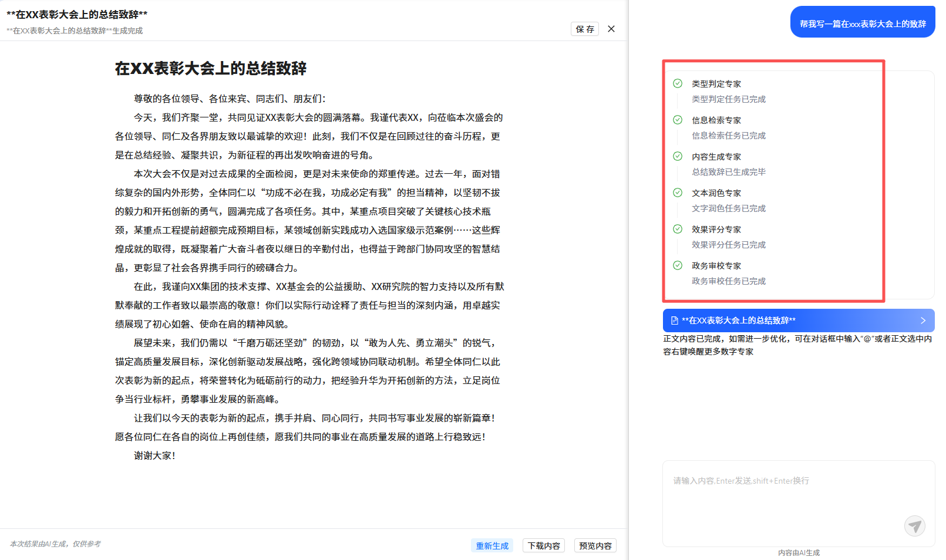Click the green check beside 类型判定专家
946x560 pixels.
point(678,83)
